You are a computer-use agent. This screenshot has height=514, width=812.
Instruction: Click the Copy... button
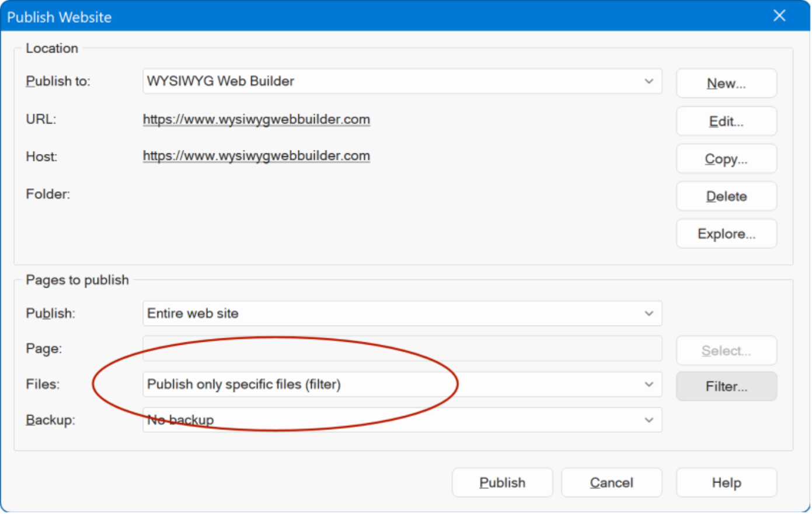726,159
